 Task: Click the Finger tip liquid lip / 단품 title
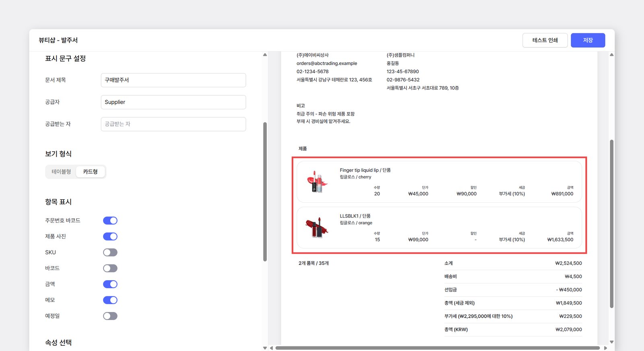click(365, 170)
